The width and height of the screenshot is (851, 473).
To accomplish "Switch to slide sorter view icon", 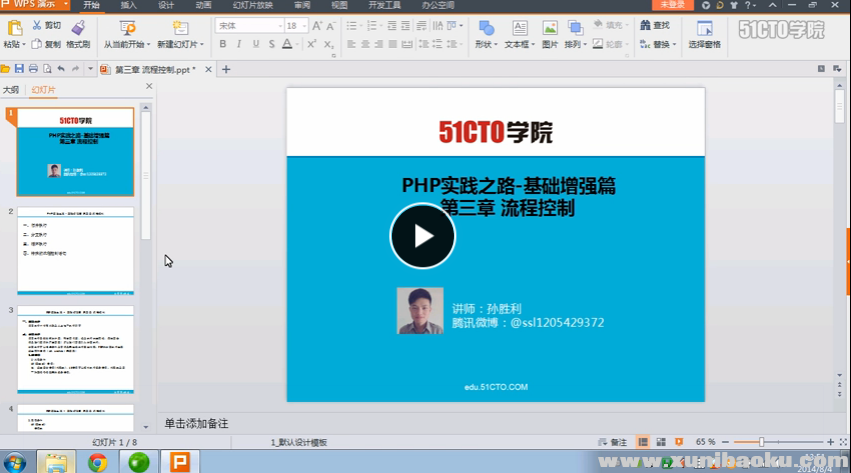I will (661, 442).
